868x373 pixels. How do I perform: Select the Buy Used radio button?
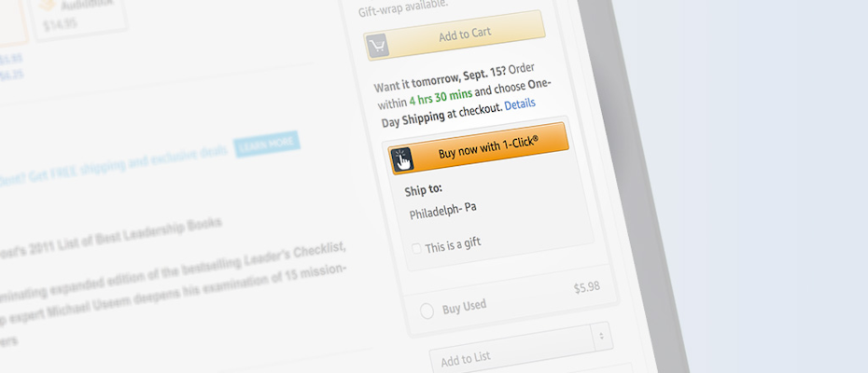click(x=427, y=311)
